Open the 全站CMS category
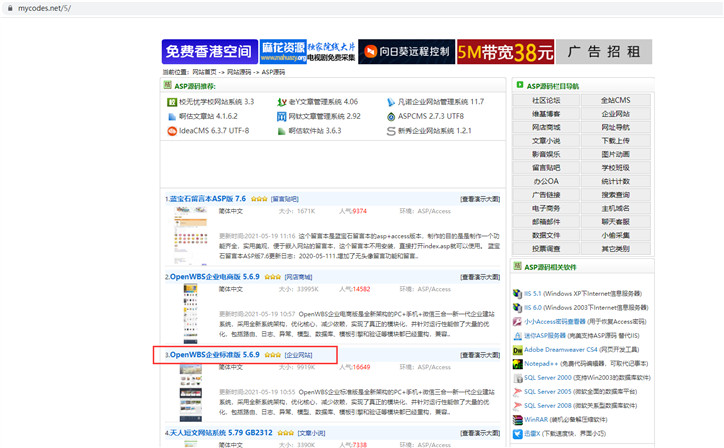This screenshot has height=448, width=724. (x=615, y=100)
